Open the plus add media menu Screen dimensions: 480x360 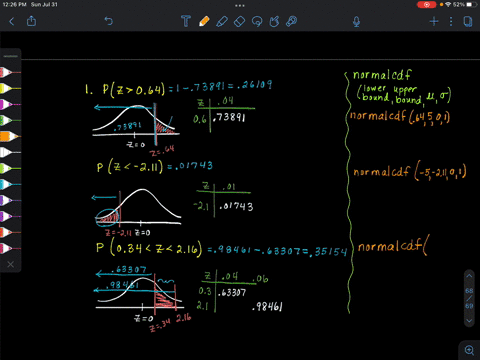(x=434, y=22)
